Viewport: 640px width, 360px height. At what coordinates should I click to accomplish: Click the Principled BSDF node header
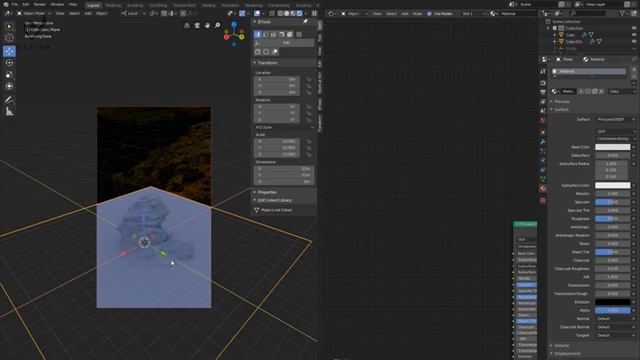click(x=525, y=224)
